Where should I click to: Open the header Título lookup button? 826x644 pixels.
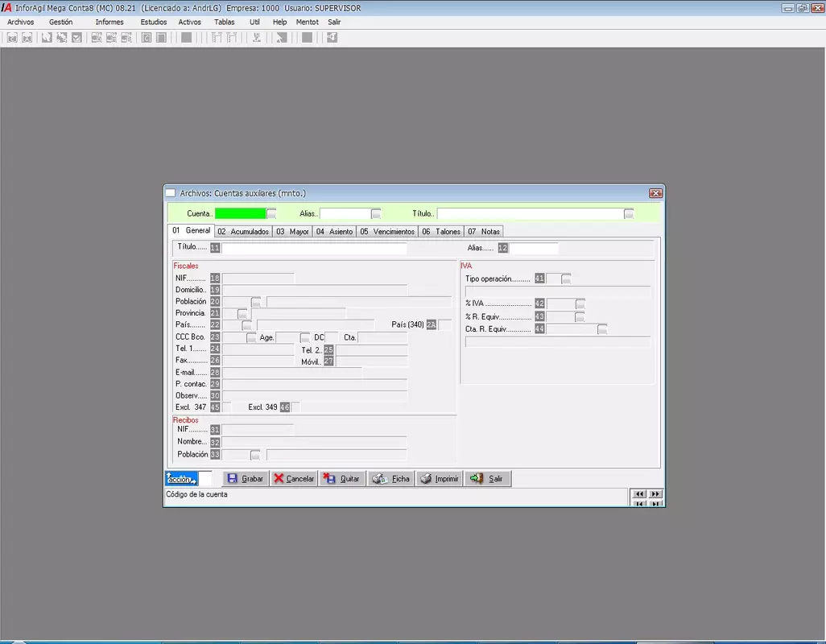click(629, 214)
